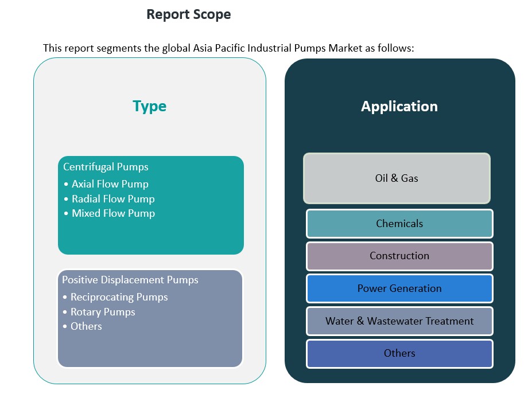Choose the Mixed Flow Pump item

tap(113, 213)
